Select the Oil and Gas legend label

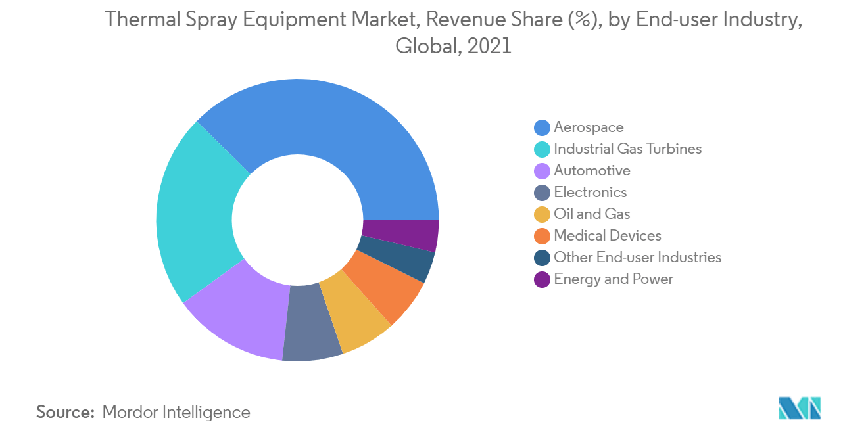(592, 214)
